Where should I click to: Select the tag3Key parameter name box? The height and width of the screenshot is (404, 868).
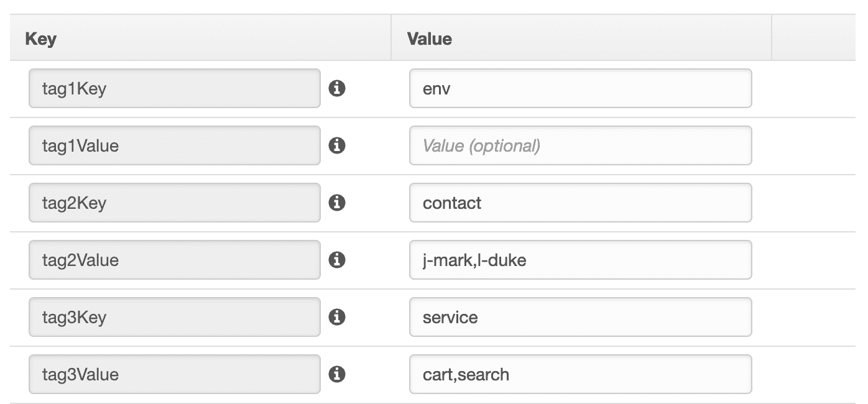click(174, 317)
